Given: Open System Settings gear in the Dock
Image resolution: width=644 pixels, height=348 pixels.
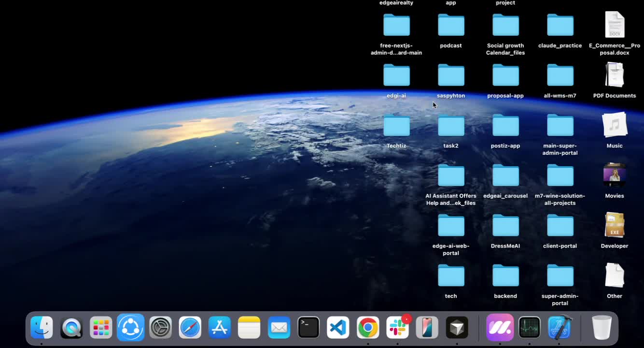Looking at the screenshot, I should click(160, 328).
